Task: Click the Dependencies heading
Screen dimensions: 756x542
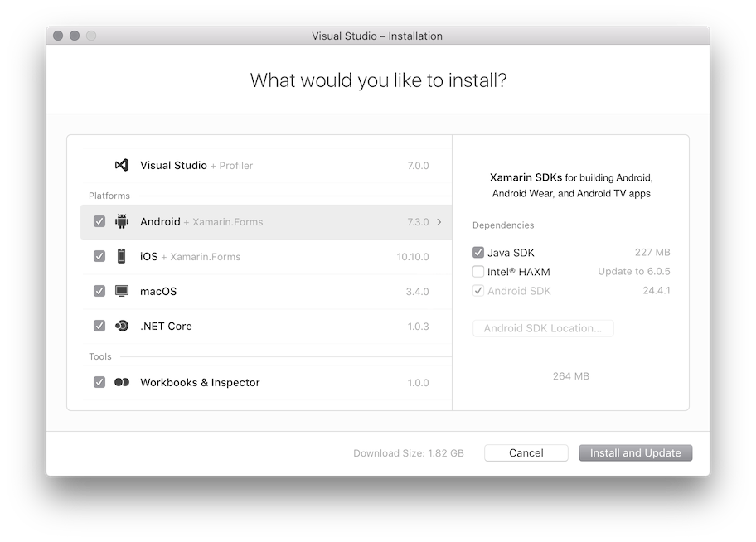Action: pos(503,225)
